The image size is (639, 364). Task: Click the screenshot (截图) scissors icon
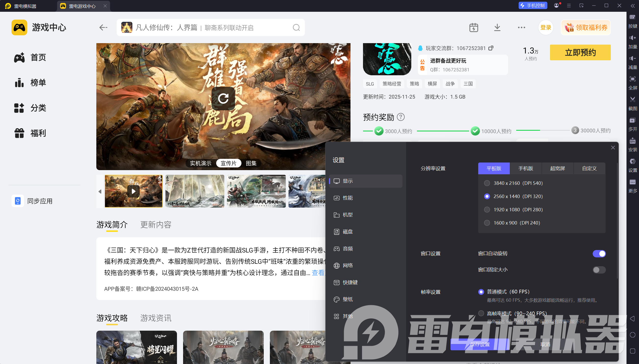[x=632, y=100]
